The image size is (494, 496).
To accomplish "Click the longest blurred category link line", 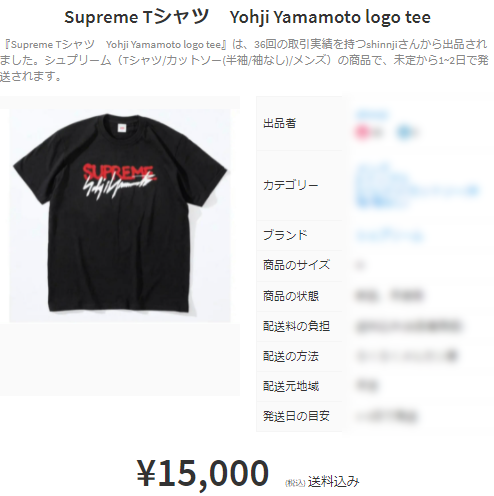I will pos(417,191).
